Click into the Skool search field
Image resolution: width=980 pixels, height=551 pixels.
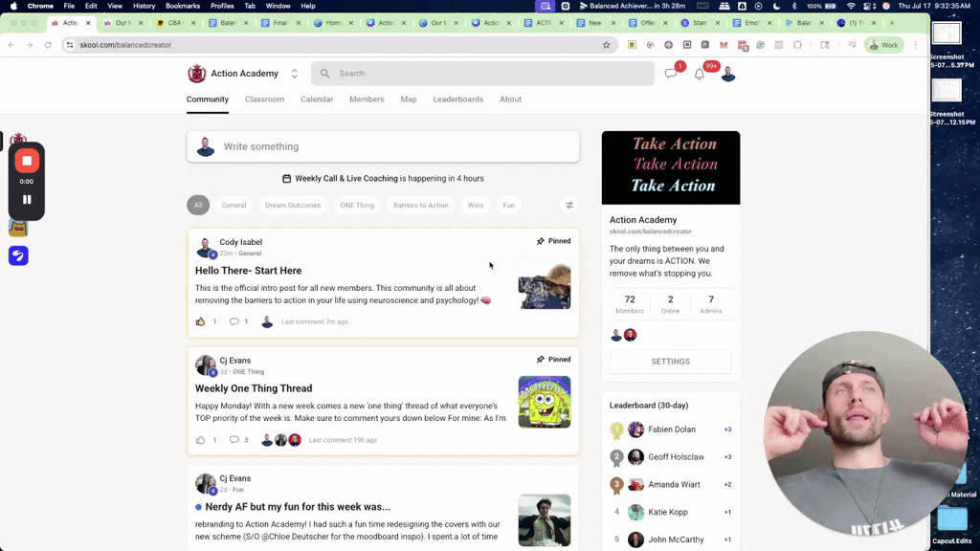(x=482, y=74)
